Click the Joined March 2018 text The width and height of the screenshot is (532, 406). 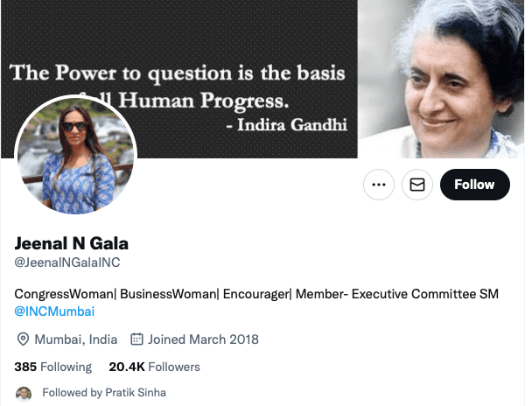[203, 339]
